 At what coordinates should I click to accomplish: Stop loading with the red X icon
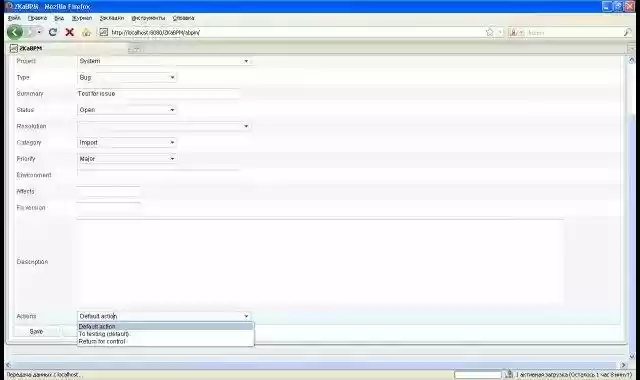[x=69, y=32]
